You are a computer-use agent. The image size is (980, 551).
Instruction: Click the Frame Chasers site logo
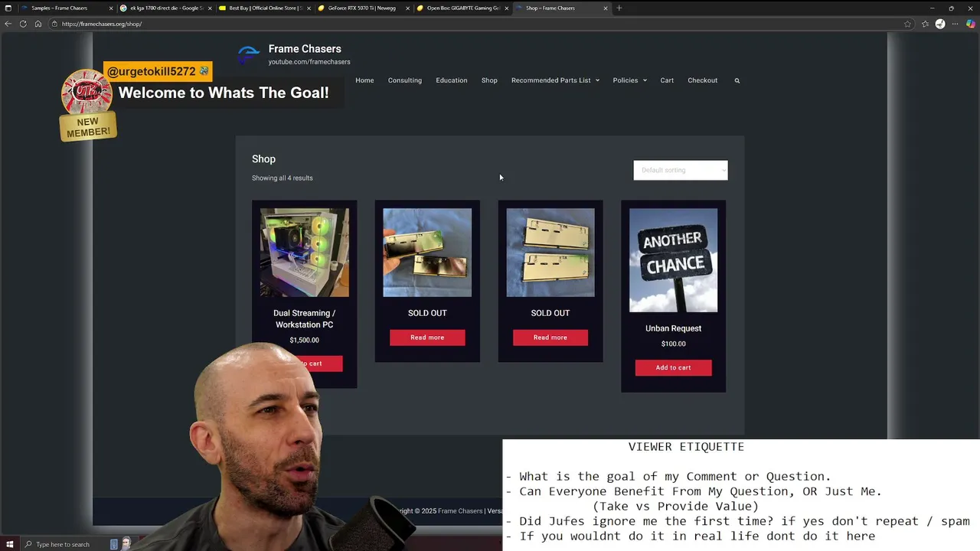click(249, 55)
